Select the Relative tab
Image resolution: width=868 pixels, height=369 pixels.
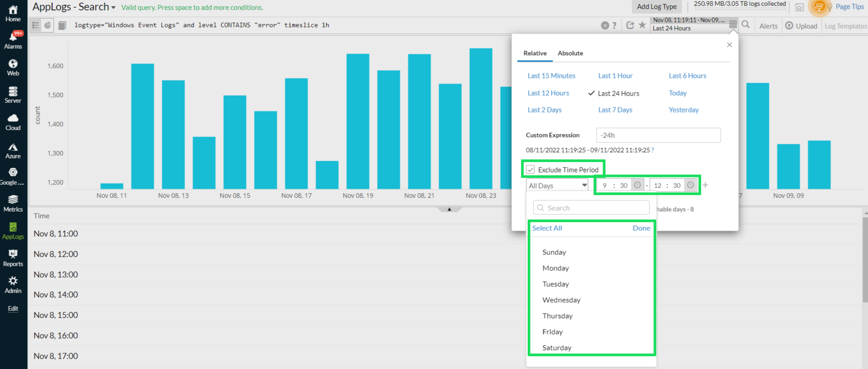click(535, 53)
